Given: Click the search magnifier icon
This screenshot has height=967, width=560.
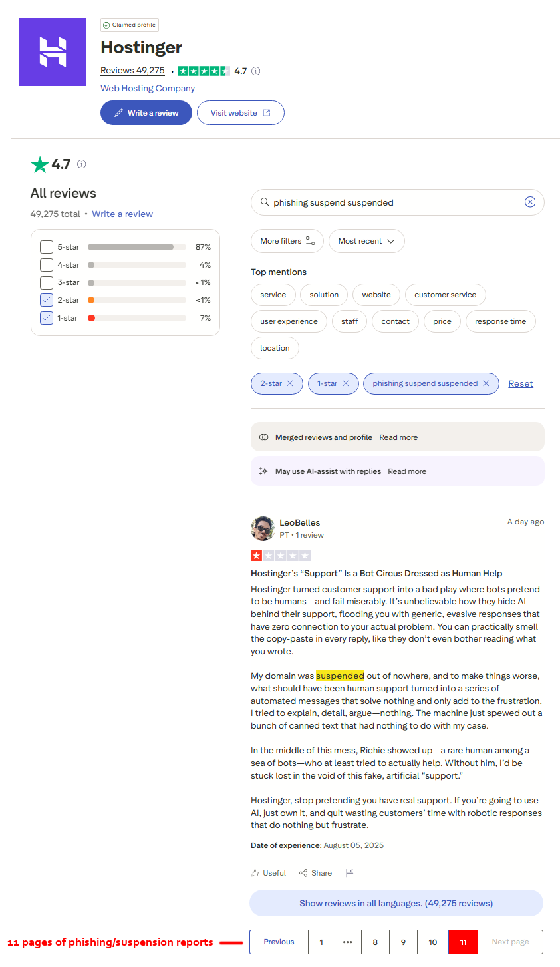Looking at the screenshot, I should tap(265, 202).
